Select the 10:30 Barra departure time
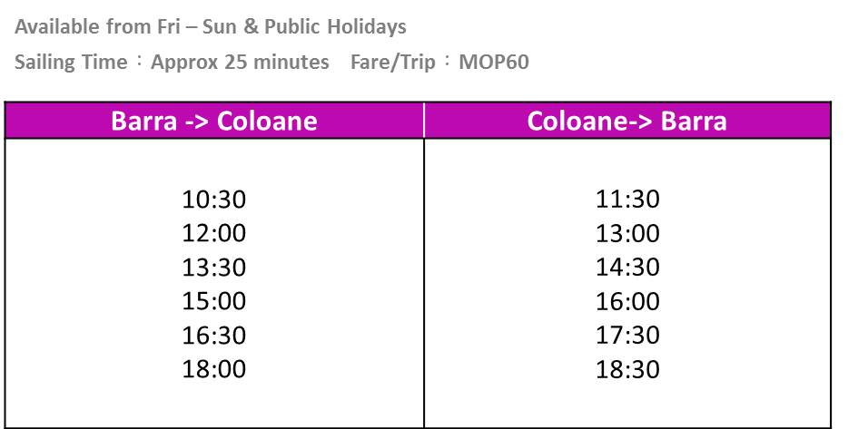The height and width of the screenshot is (429, 868). point(214,199)
